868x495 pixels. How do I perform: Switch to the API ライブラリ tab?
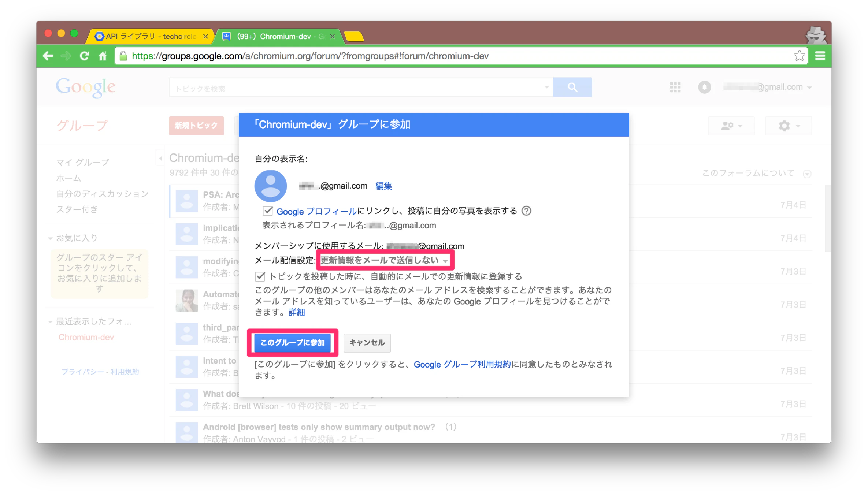[x=150, y=36]
